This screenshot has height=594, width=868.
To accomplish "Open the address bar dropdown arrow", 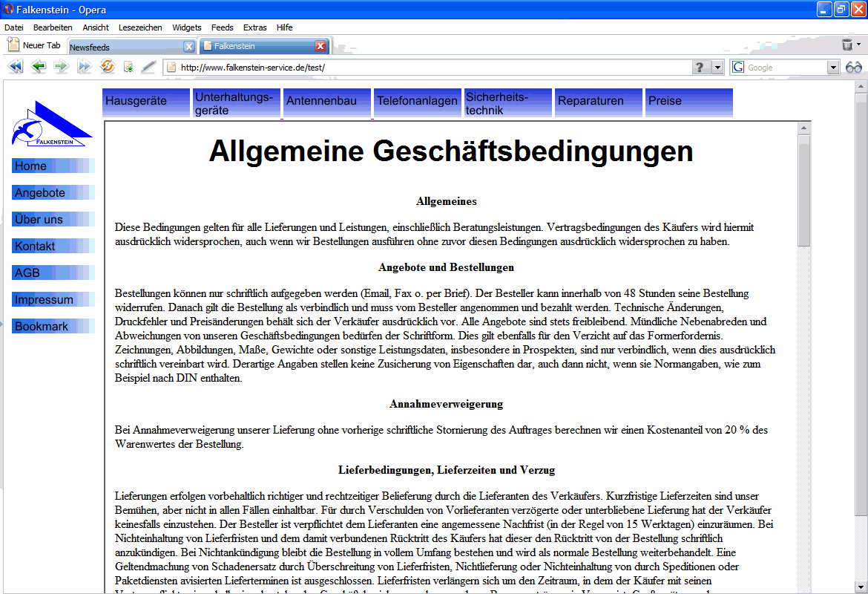I will click(717, 68).
